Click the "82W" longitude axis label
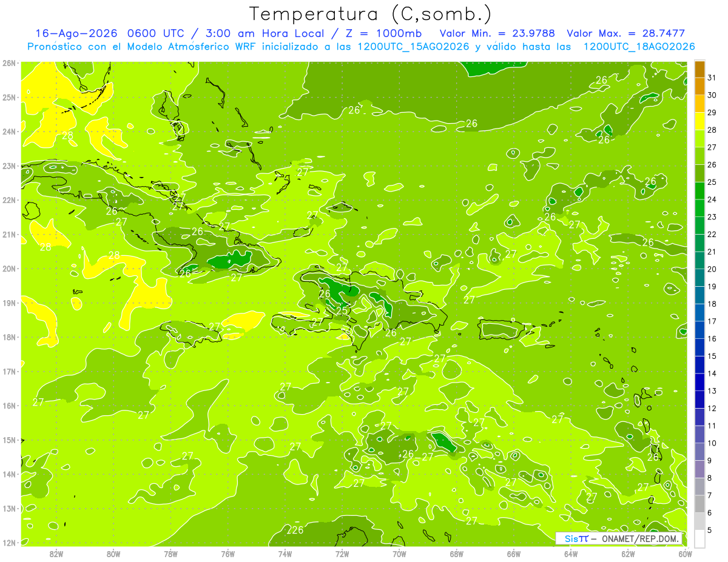Viewport: 728px width, 562px height. [x=56, y=554]
